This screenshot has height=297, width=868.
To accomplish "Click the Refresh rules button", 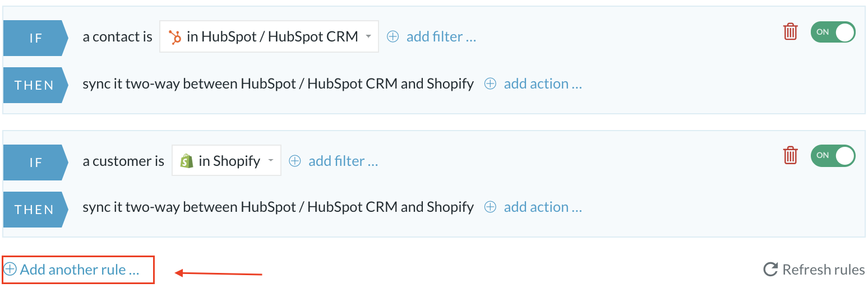I will point(814,270).
